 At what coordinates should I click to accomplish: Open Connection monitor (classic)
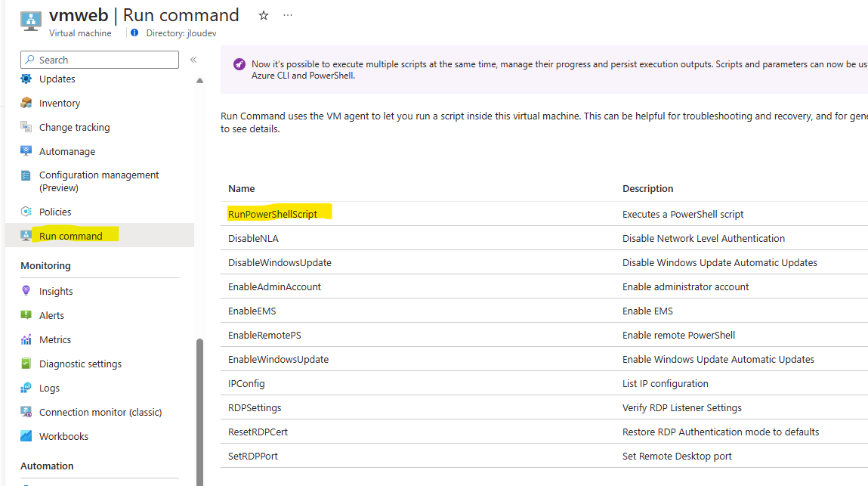100,412
